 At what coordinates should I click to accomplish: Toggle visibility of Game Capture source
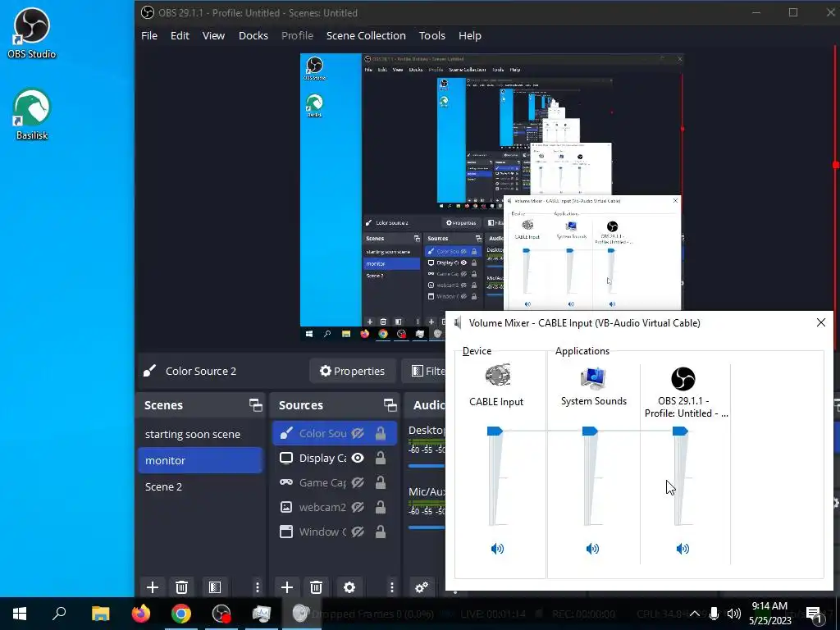tap(358, 482)
